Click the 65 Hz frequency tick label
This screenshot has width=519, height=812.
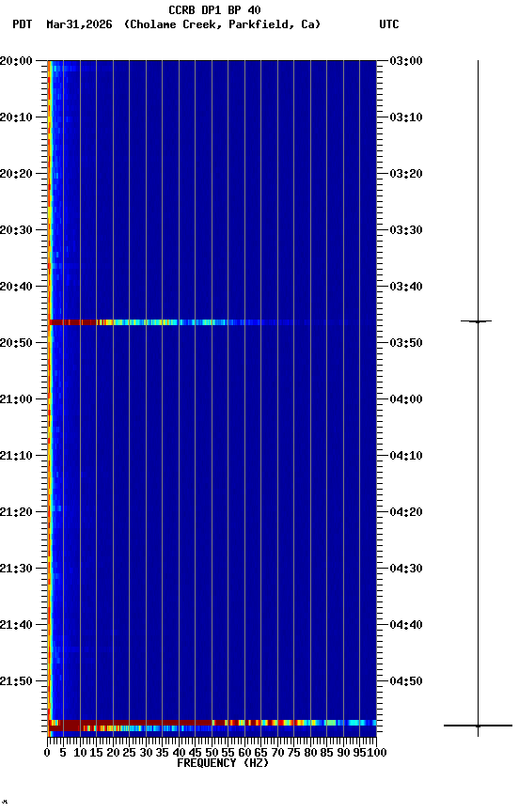pos(260,753)
